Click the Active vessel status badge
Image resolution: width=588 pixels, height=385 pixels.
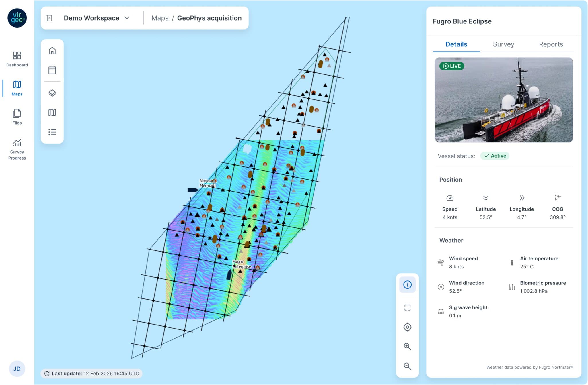pyautogui.click(x=495, y=156)
